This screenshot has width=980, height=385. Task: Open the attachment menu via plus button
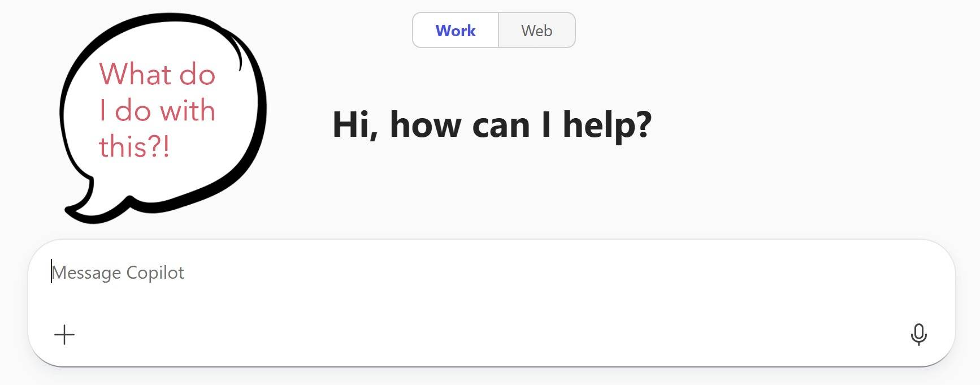64,335
